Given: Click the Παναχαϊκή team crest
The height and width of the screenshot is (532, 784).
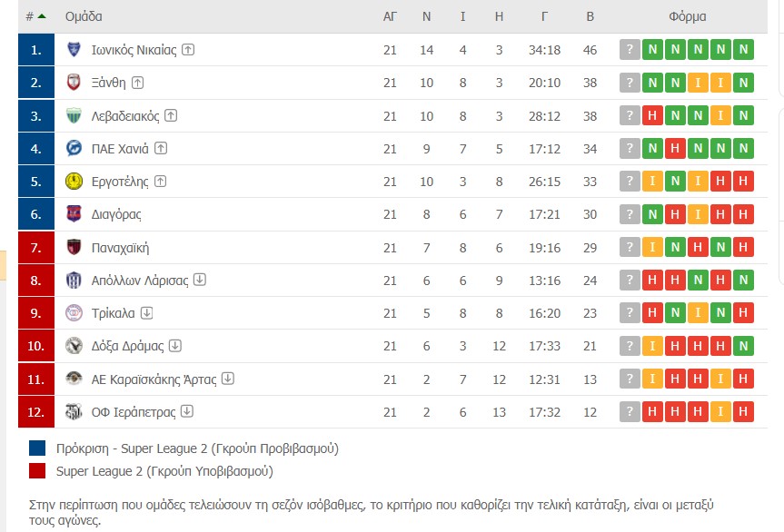Looking at the screenshot, I should point(74,248).
